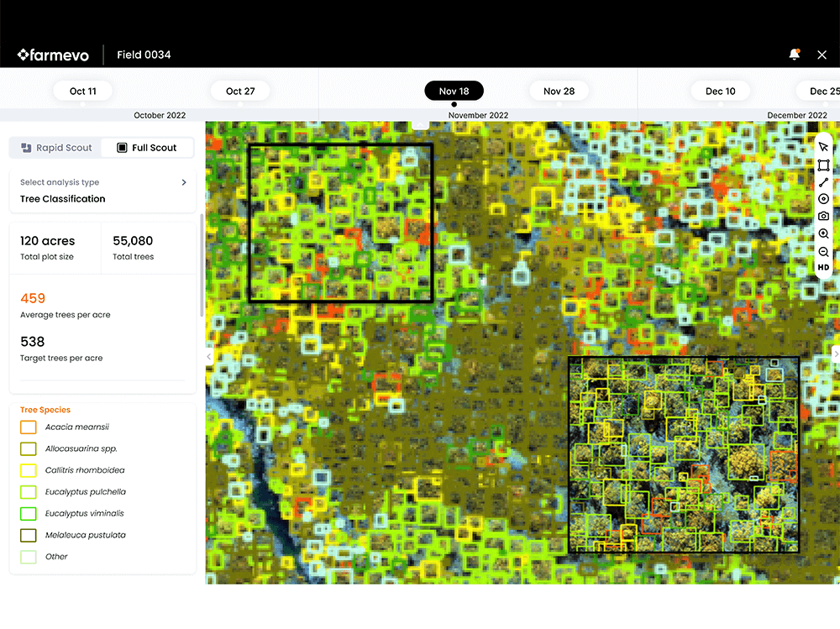The width and height of the screenshot is (840, 629).
Task: Activate the line measurement tool
Action: [823, 182]
